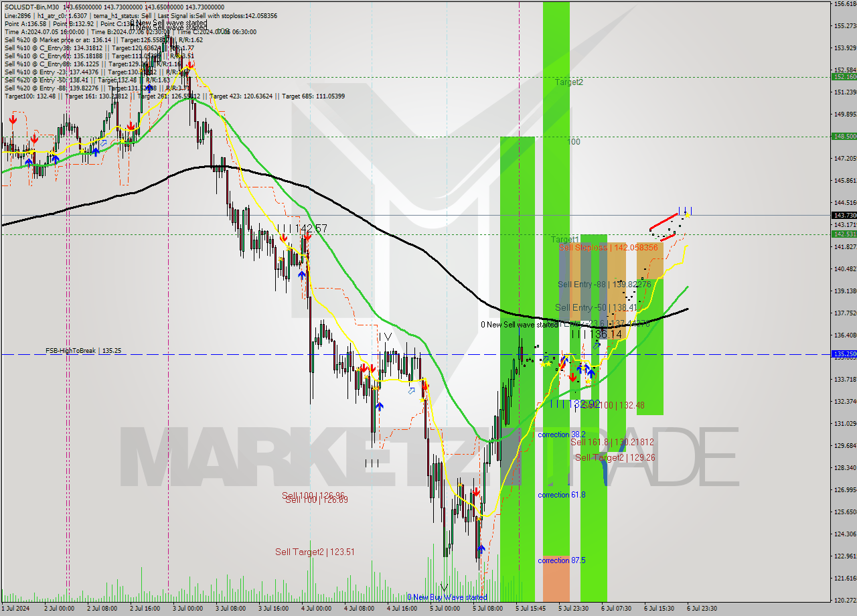Click the 136.14 price label on chart
The image size is (857, 616).
605,333
